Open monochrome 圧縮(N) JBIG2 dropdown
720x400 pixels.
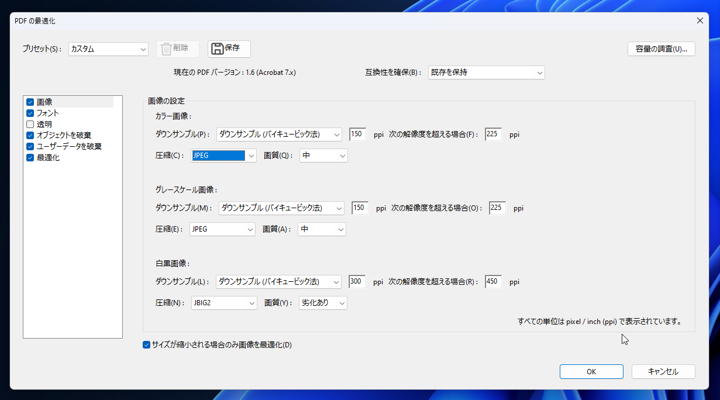[x=224, y=303]
